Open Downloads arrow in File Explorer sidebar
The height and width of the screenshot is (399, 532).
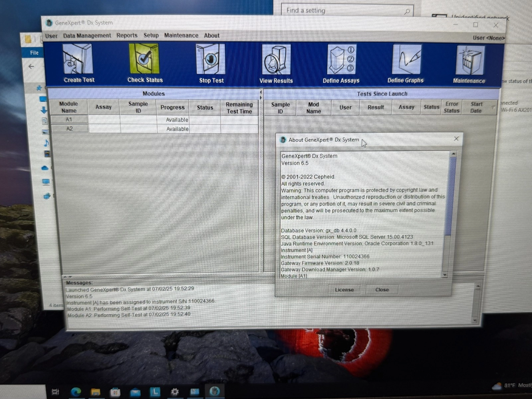44,110
